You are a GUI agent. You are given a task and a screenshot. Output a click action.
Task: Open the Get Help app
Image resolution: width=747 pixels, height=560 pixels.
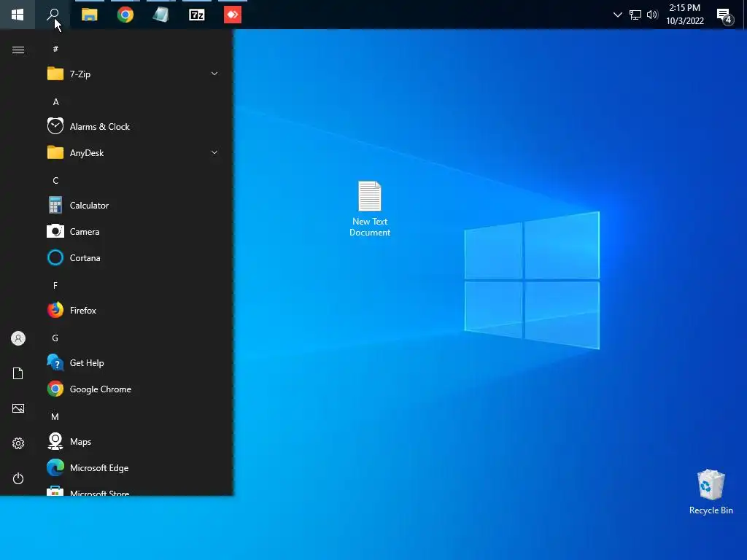coord(133,363)
